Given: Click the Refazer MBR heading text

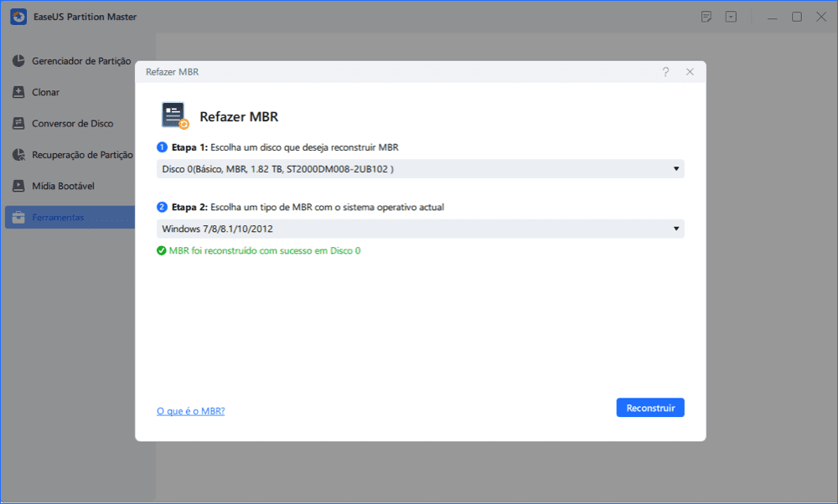Looking at the screenshot, I should coord(239,116).
